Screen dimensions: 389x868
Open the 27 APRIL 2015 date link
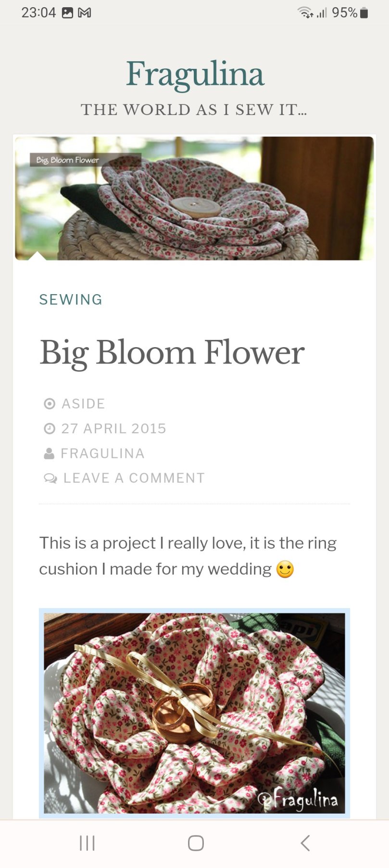113,428
